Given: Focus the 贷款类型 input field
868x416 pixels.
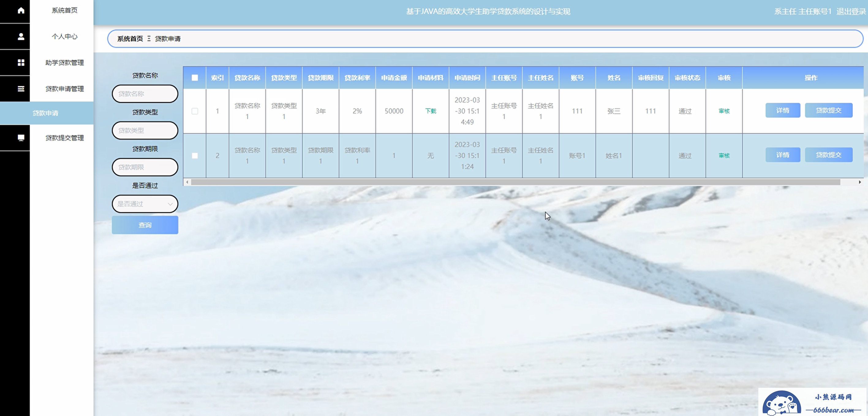Looking at the screenshot, I should tap(145, 131).
